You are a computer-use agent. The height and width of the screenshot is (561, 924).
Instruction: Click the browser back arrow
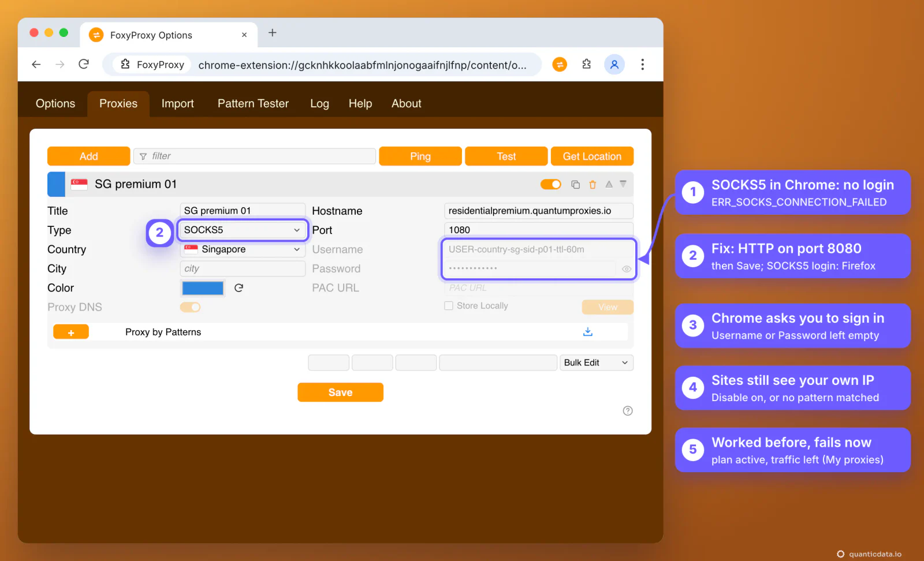36,64
